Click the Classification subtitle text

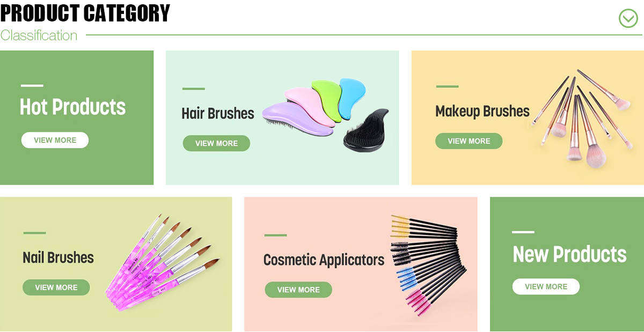point(39,35)
